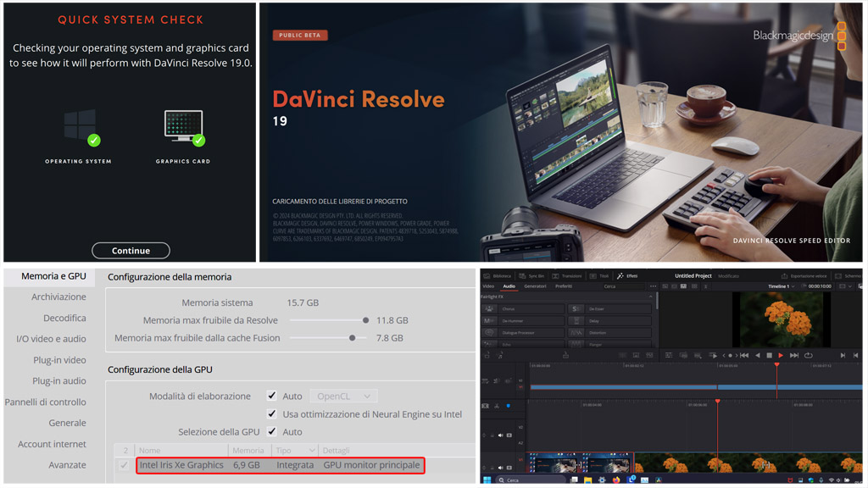The image size is (868, 488).
Task: Toggle Auto for Selezione della GPU
Action: coord(272,431)
